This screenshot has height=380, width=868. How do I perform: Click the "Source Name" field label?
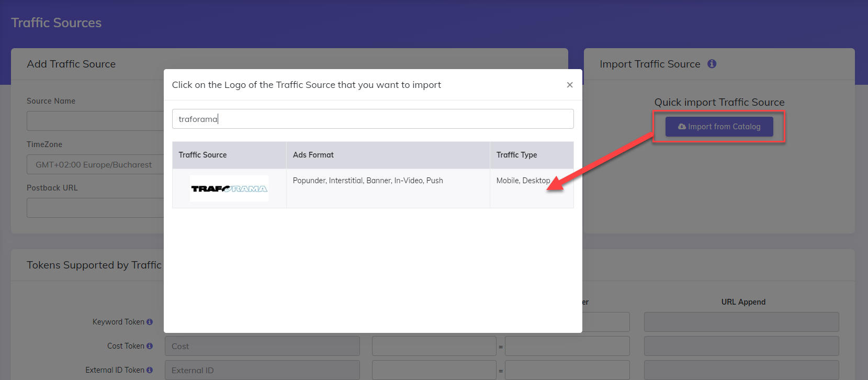51,101
